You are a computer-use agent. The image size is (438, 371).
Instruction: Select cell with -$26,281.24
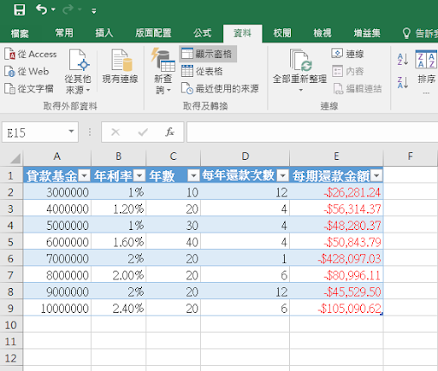click(x=336, y=192)
